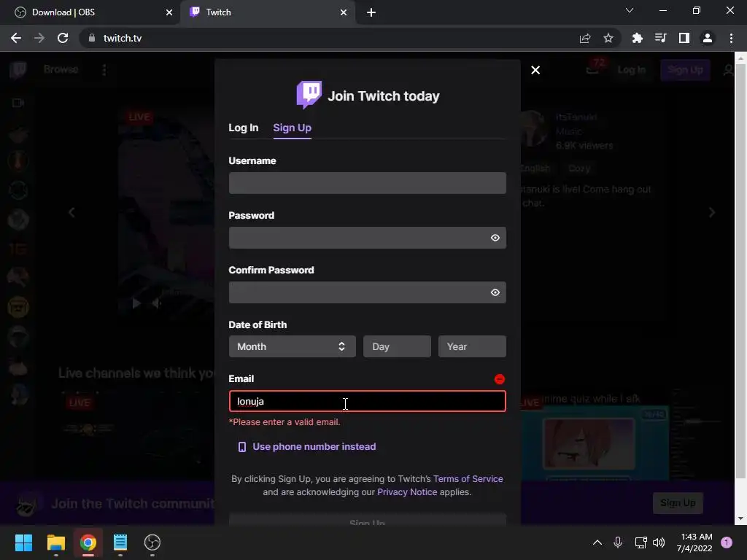Click the dimmed Sign Up button in top bar
747x560 pixels.
pyautogui.click(x=685, y=70)
